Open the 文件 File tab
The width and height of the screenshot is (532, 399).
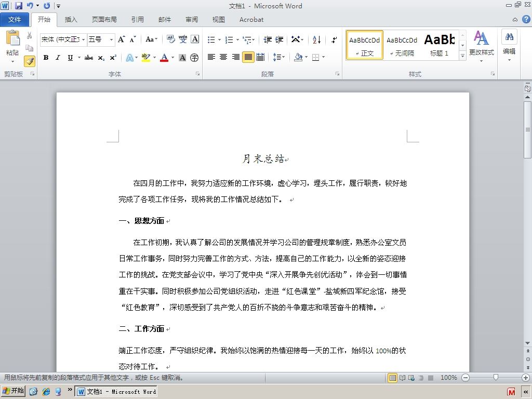click(15, 20)
